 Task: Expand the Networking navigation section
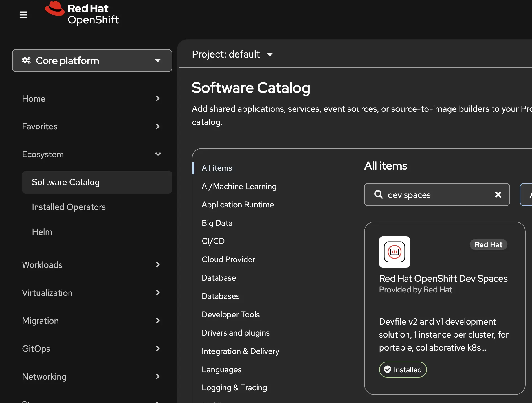point(91,376)
